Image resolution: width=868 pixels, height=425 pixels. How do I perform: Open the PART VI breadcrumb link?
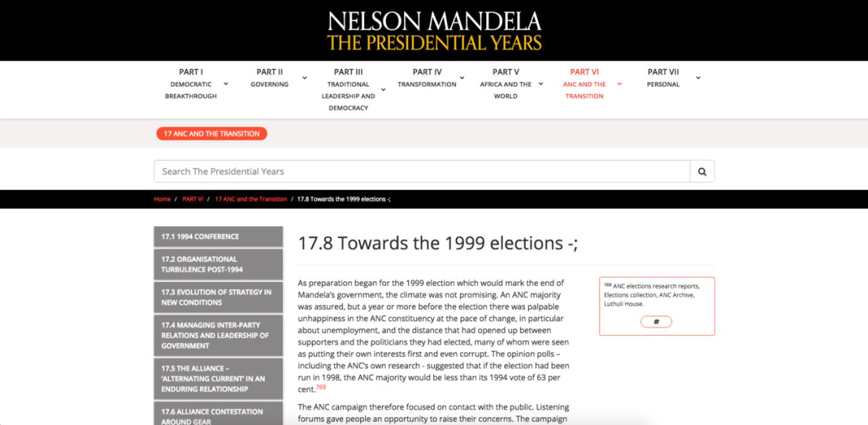(193, 199)
